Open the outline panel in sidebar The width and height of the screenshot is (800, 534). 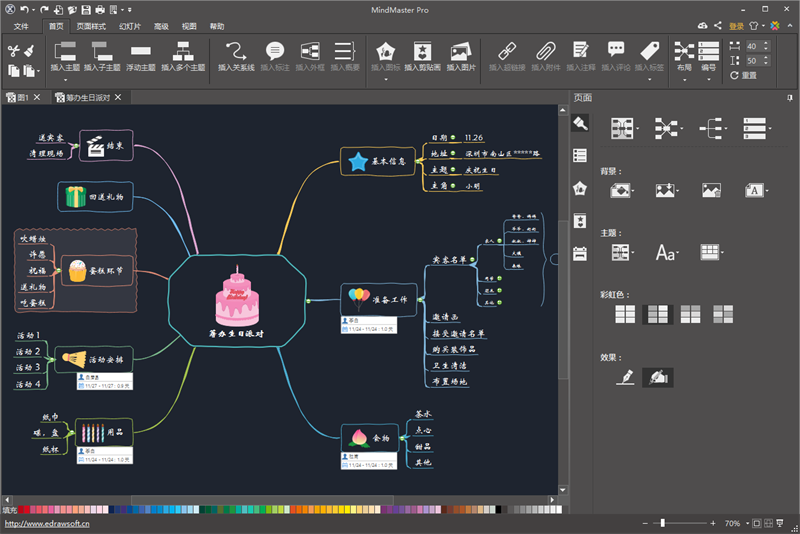pyautogui.click(x=580, y=156)
